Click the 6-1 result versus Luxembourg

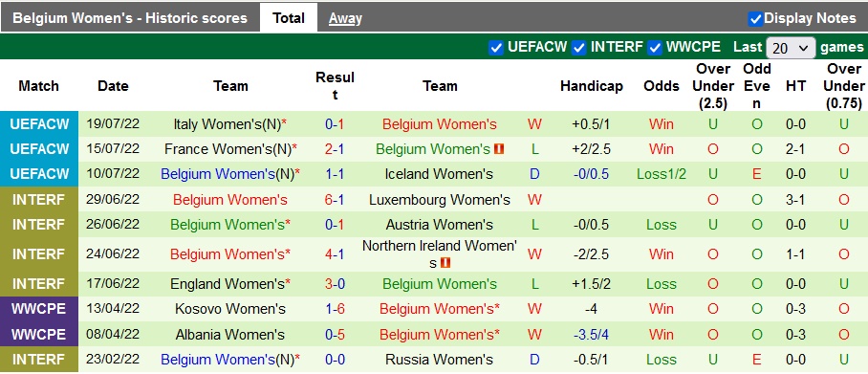tap(335, 200)
